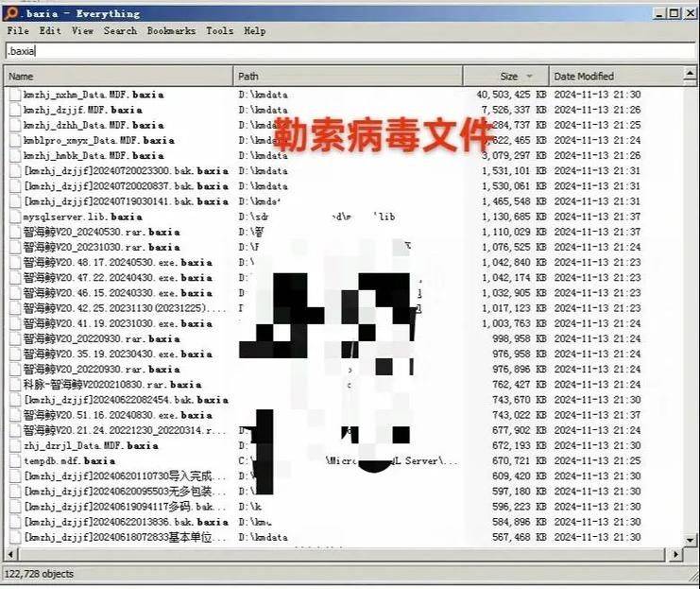Select file [kmzhj_dzjjf]20240720023300.bak.baxia

pos(127,171)
